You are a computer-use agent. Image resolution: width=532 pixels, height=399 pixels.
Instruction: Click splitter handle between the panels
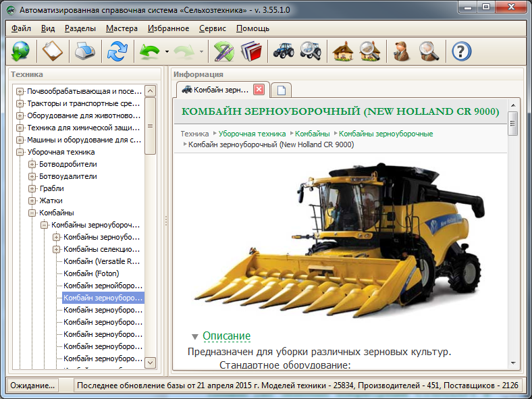coord(166,221)
